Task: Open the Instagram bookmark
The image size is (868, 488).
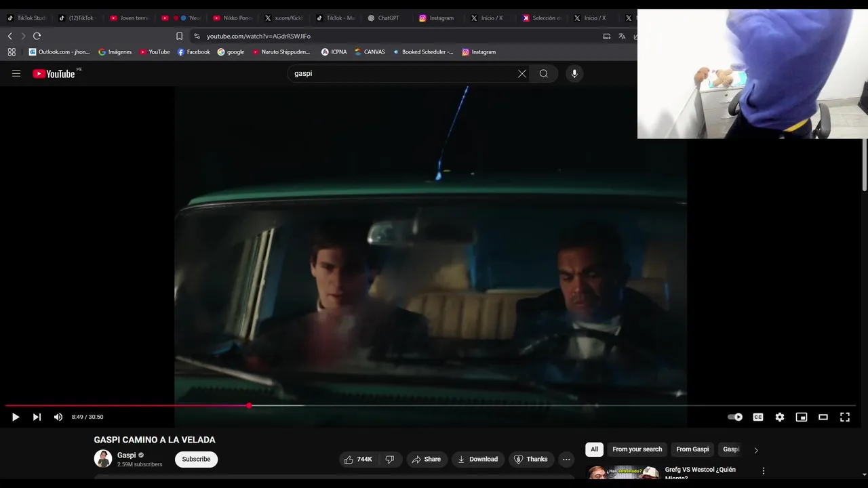Action: 479,52
